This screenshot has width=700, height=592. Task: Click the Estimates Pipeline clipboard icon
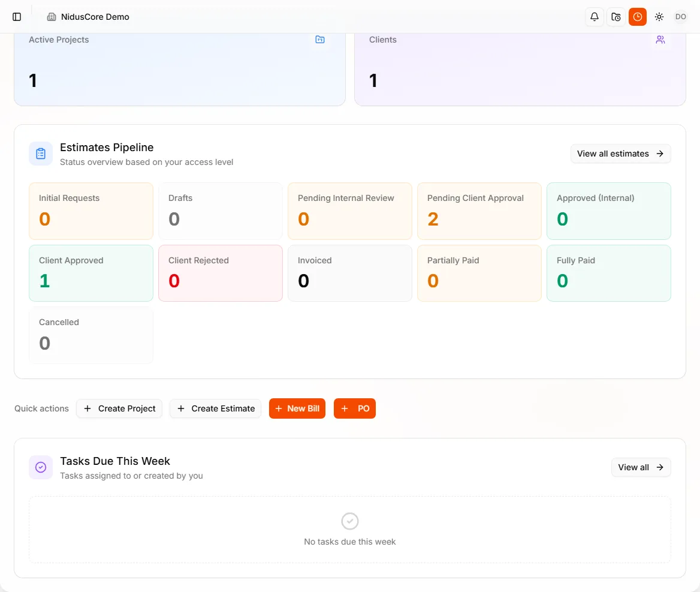click(x=41, y=154)
